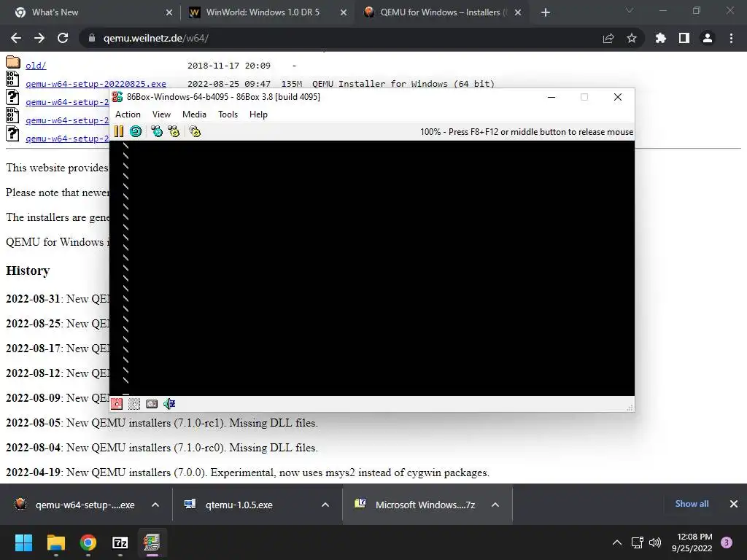Click Show all downloads
Image resolution: width=747 pixels, height=560 pixels.
point(692,504)
